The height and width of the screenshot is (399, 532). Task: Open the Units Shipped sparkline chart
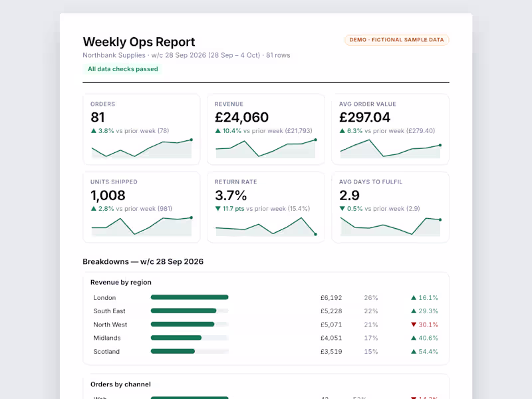point(142,226)
